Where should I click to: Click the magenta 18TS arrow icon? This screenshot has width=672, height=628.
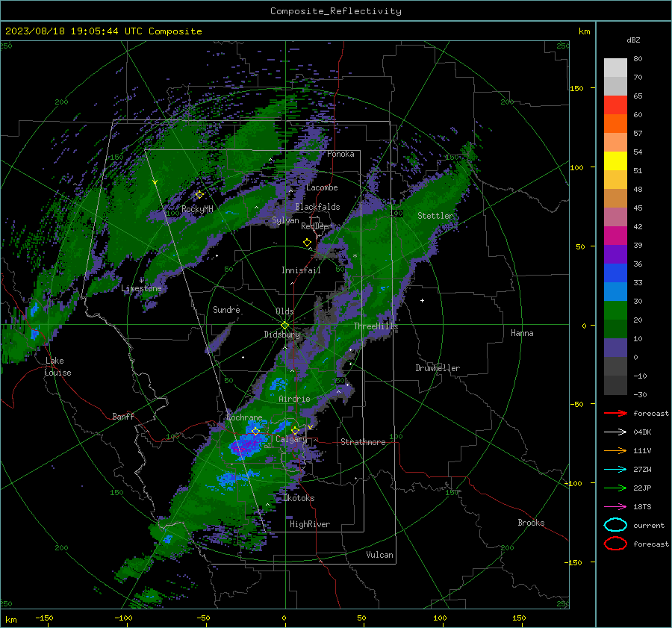615,507
